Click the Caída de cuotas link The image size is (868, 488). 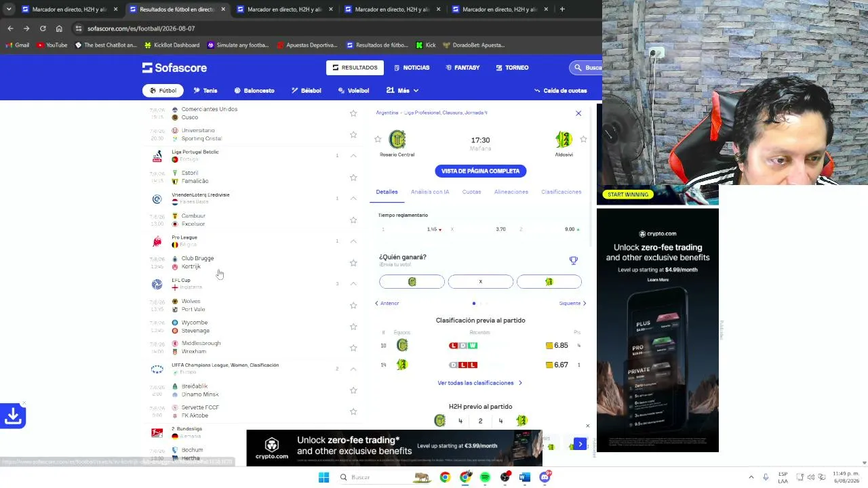tap(560, 91)
